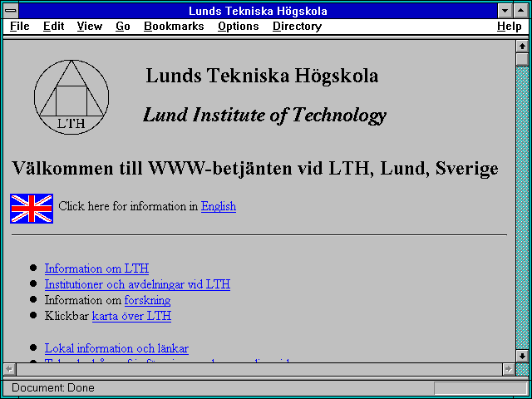Click the British flag image
This screenshot has width=532, height=399.
tap(32, 209)
